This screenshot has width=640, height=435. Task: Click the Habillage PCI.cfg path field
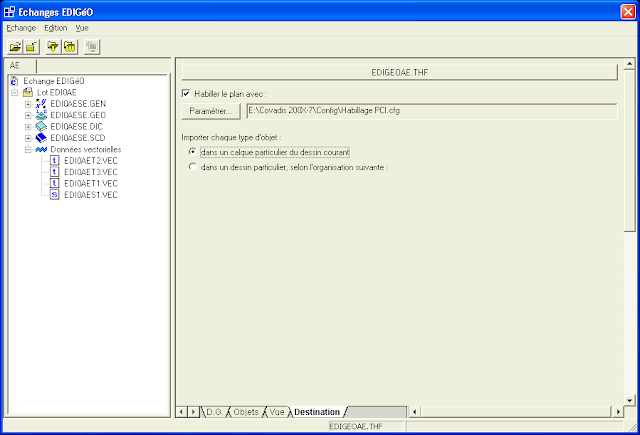click(x=432, y=111)
